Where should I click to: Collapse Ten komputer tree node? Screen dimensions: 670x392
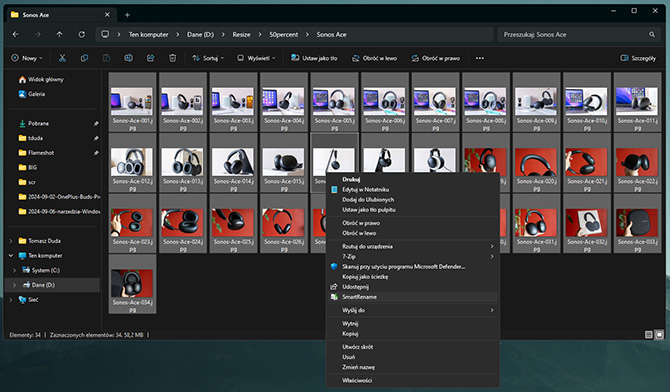11,256
